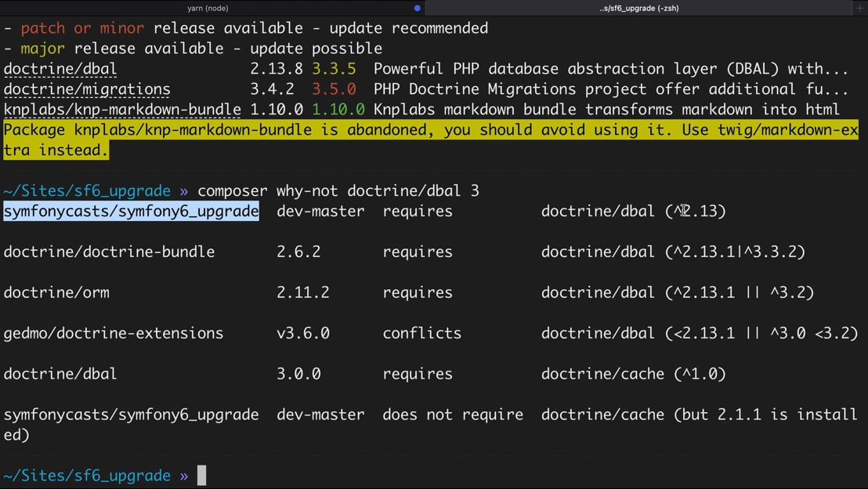Click the red word patch in the legend
This screenshot has height=489, width=868.
pos(42,28)
